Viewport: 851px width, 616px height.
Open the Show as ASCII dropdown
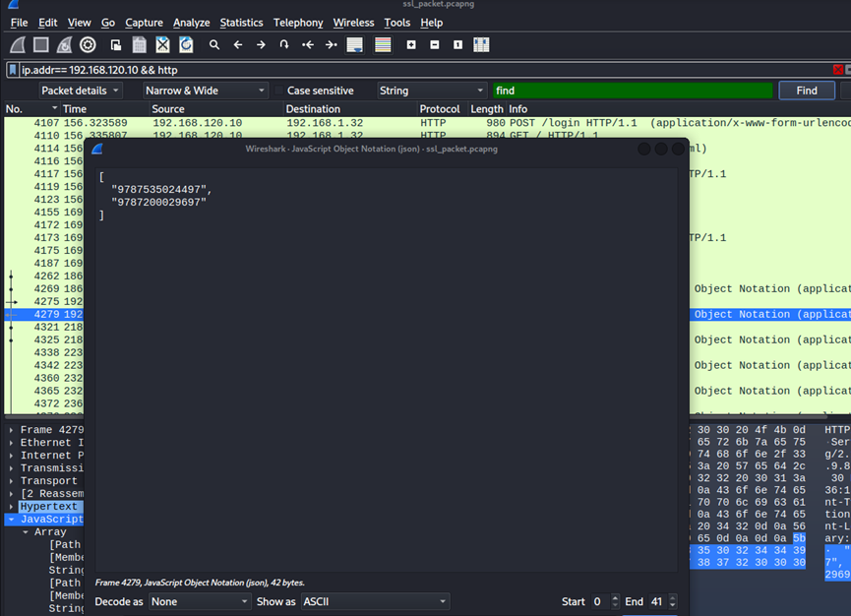(x=375, y=601)
